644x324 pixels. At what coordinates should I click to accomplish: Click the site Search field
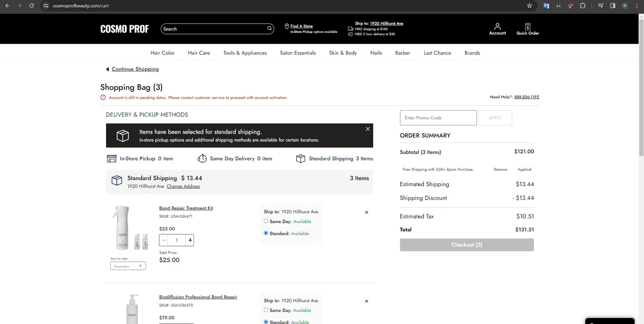[x=213, y=29]
